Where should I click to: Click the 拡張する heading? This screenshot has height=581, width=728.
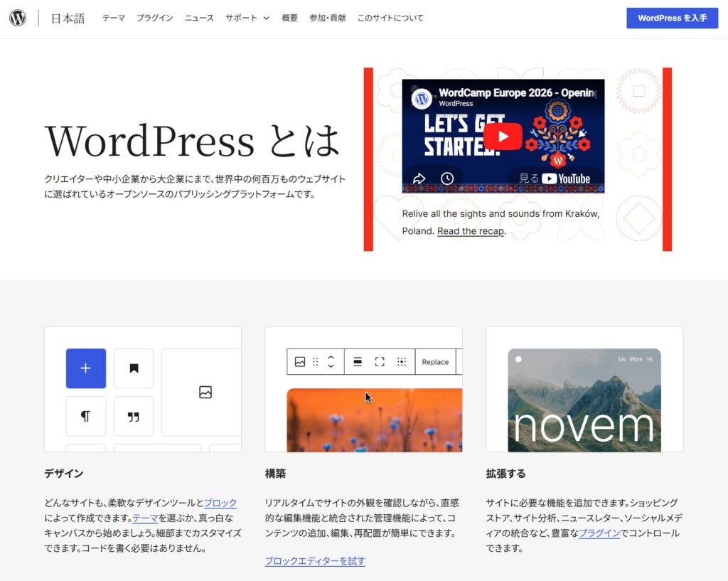[x=505, y=474]
